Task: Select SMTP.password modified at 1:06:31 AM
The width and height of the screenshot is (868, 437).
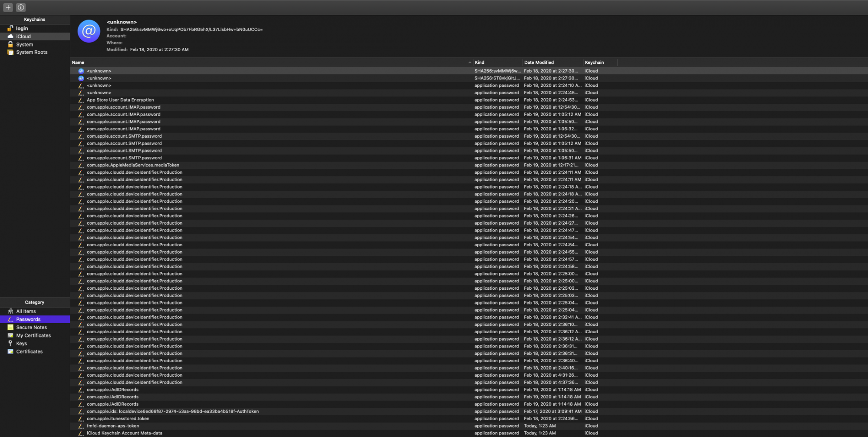Action: coord(469,158)
